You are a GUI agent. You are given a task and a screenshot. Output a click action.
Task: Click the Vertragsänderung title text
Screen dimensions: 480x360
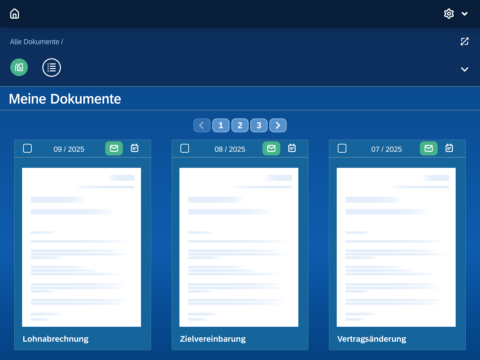click(x=372, y=339)
